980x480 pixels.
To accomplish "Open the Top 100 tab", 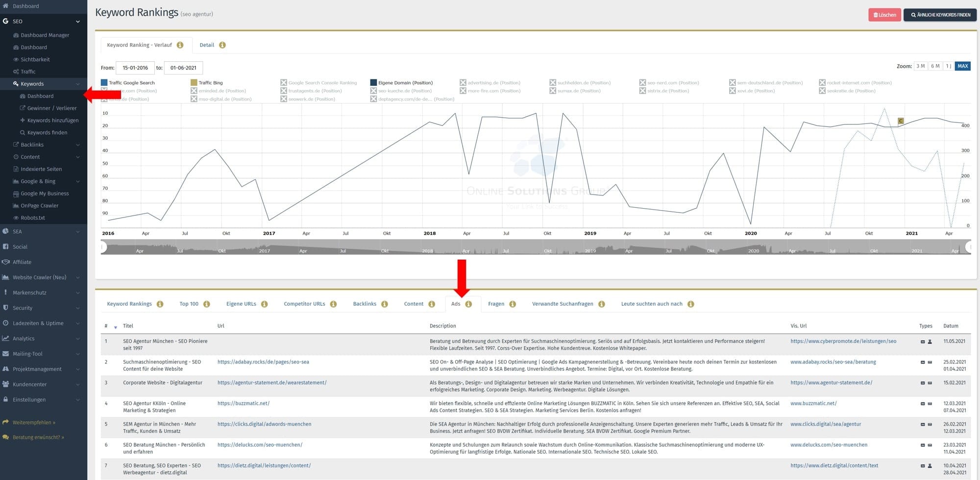I will pyautogui.click(x=189, y=304).
